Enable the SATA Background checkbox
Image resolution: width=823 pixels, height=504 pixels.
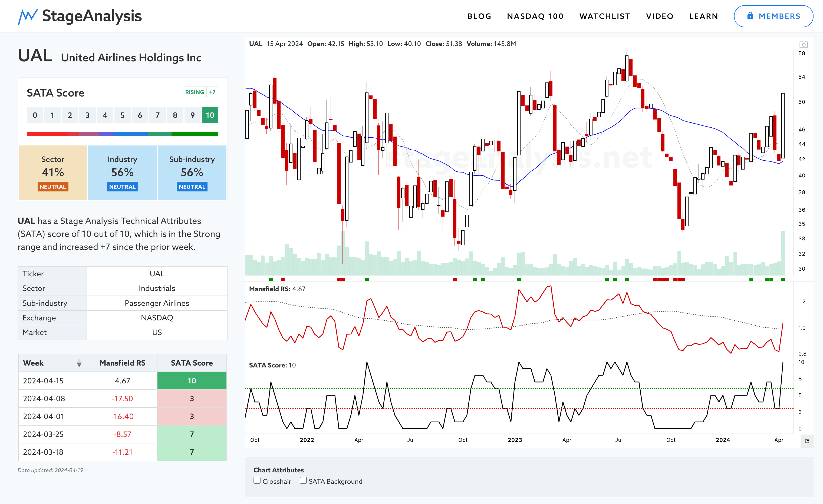pos(303,480)
